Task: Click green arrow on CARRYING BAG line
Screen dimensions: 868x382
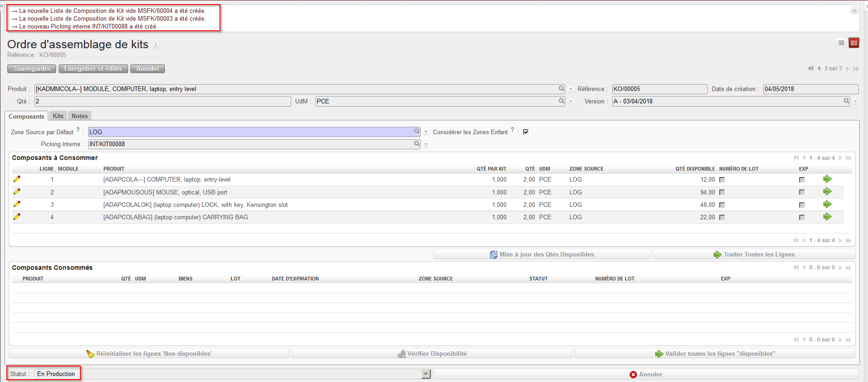Action: click(x=827, y=217)
